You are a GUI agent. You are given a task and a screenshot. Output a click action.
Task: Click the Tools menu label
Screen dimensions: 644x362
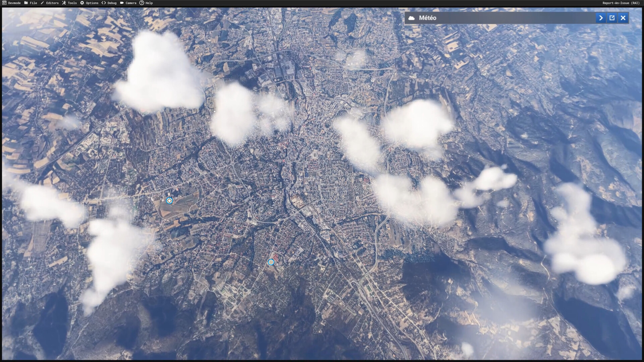(x=72, y=3)
